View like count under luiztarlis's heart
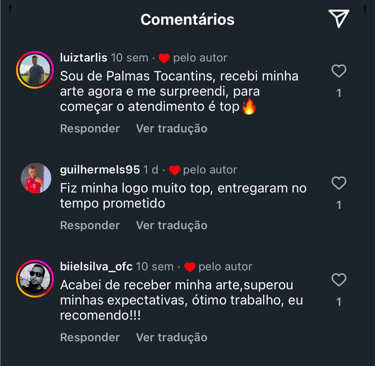The image size is (375, 366). (339, 93)
